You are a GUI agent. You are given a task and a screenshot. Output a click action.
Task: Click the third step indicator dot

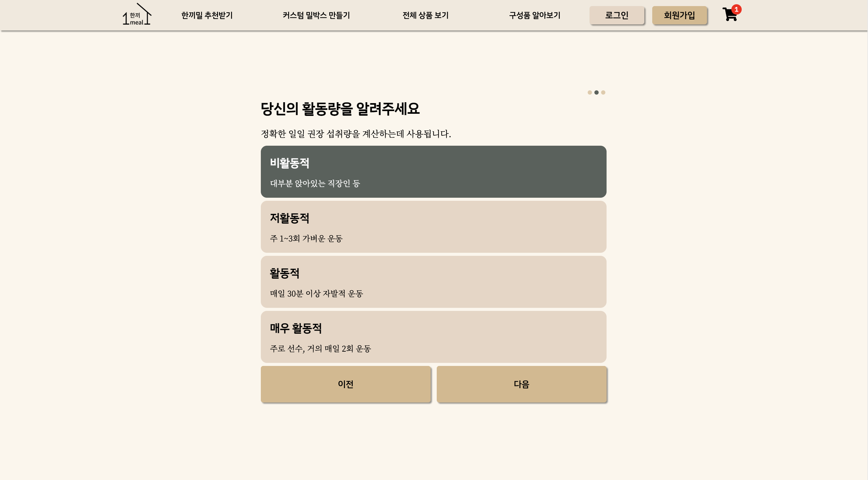(603, 92)
